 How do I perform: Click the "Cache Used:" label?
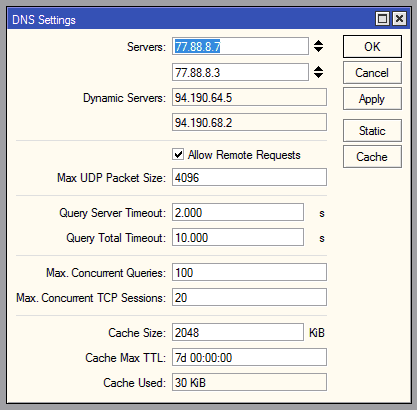pos(134,383)
